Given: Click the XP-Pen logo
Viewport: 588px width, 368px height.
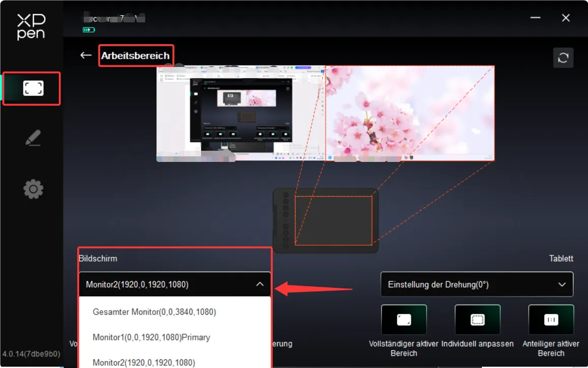Looking at the screenshot, I should point(31,26).
